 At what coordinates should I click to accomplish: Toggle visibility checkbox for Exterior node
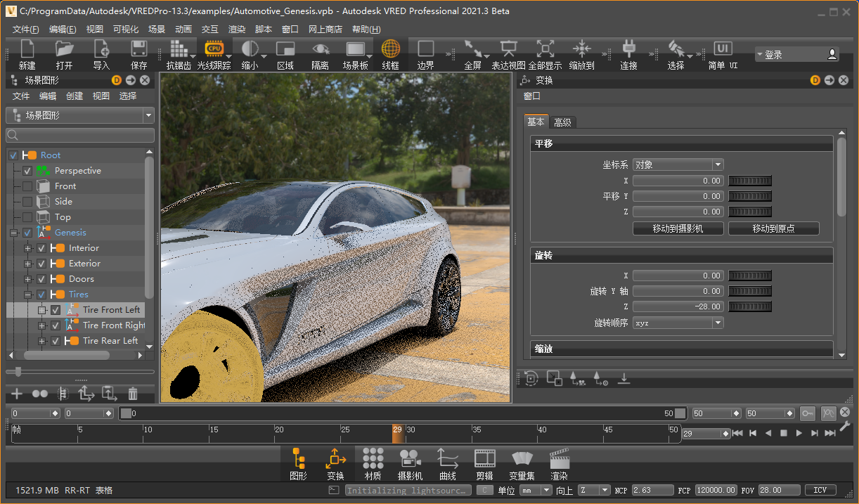(x=41, y=264)
